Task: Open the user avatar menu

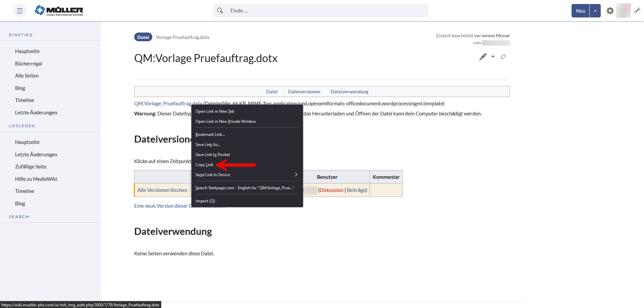Action: click(623, 11)
